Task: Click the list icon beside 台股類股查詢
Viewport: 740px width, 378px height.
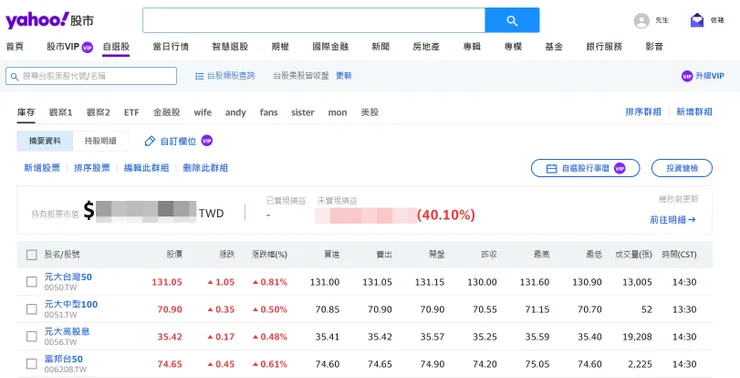Action: point(200,76)
